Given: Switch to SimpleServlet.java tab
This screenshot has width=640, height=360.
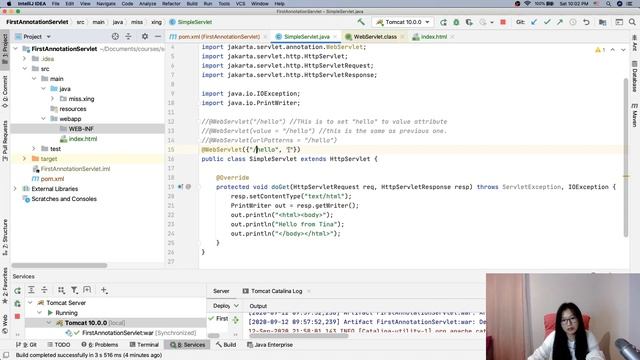Looking at the screenshot, I should tap(306, 37).
